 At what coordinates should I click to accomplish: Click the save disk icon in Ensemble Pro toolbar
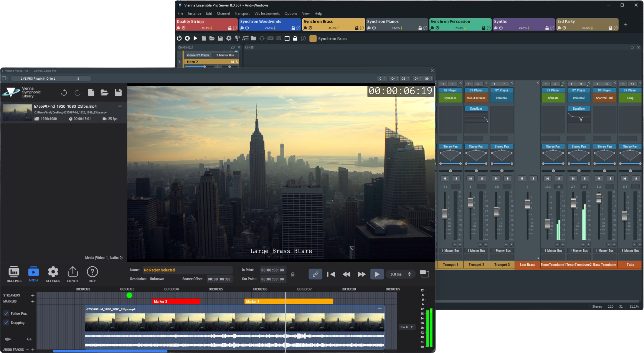[220, 38]
